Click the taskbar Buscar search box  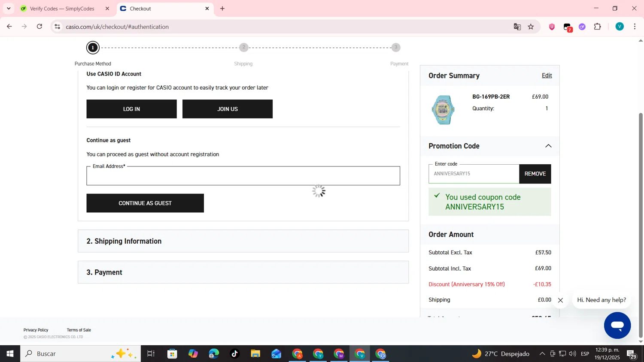80,354
